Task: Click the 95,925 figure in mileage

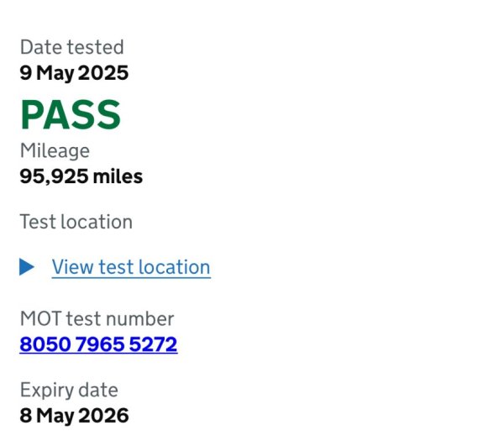Action: pos(54,176)
